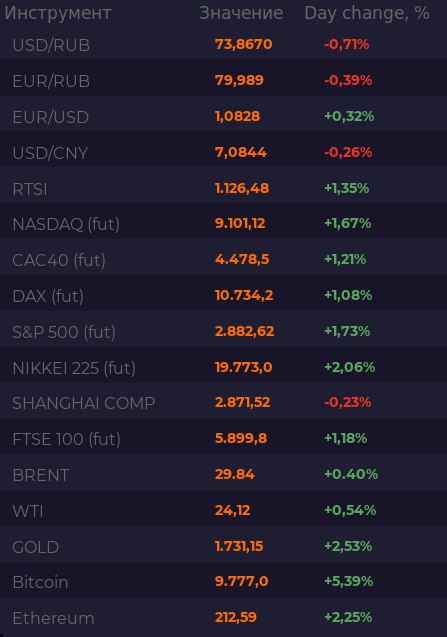
Task: Open the EUR/RUB instrument
Action: point(224,80)
